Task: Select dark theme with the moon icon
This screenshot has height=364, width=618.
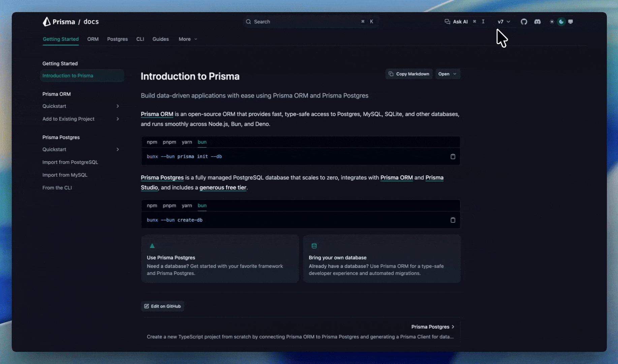Action: [x=561, y=22]
